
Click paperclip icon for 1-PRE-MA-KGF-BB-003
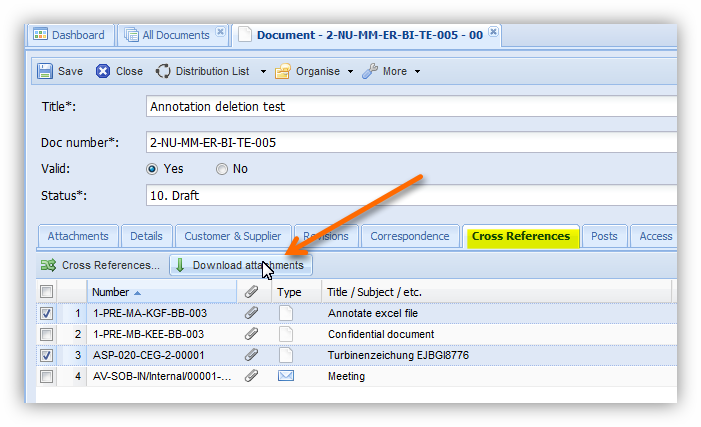coord(252,313)
